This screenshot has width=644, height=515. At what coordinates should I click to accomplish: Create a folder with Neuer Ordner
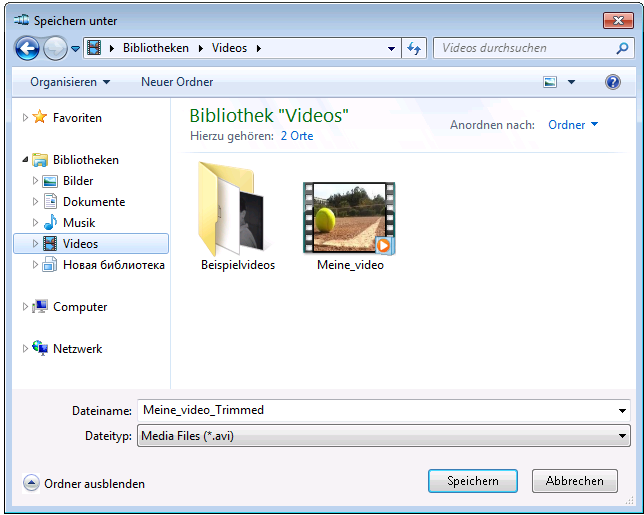[x=177, y=82]
